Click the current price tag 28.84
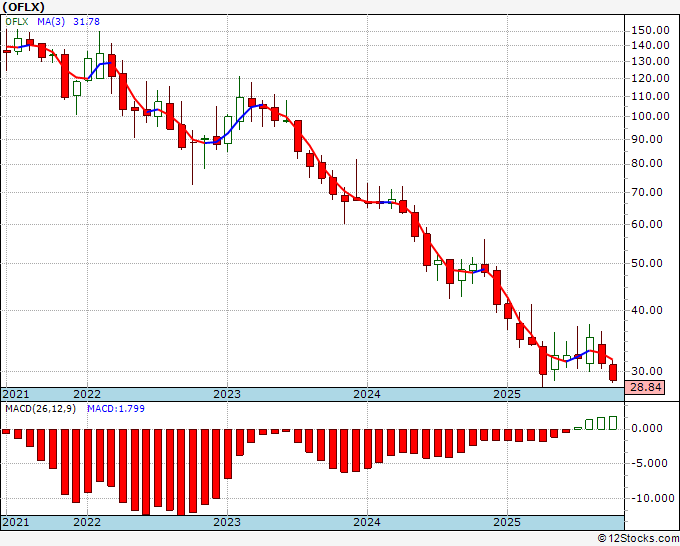 (645, 387)
